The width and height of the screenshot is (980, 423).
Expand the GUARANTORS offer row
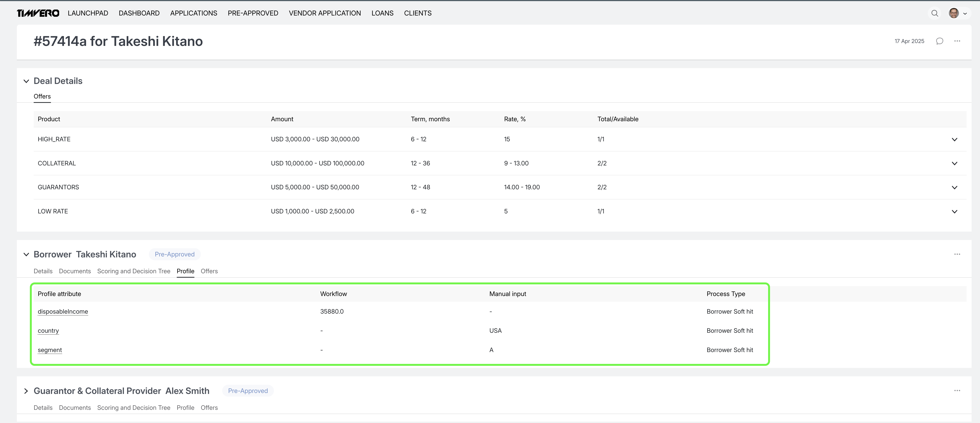pos(954,187)
